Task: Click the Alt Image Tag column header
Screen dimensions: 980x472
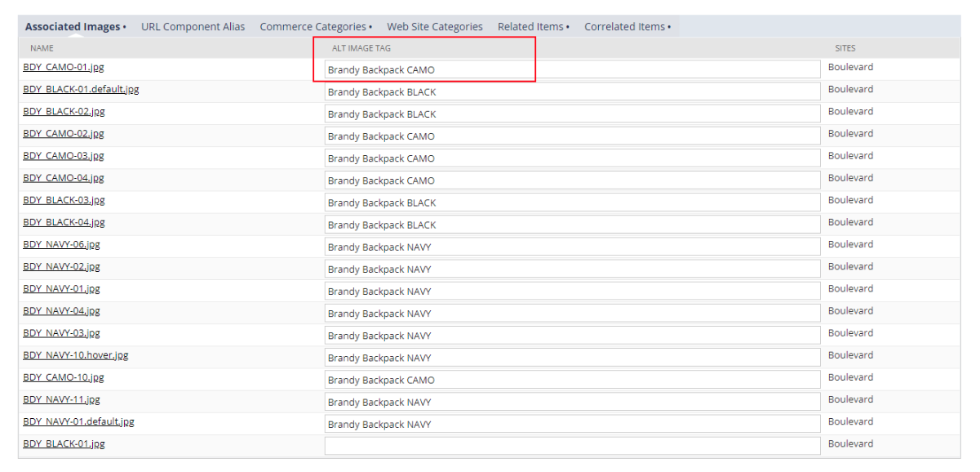Action: click(x=361, y=48)
